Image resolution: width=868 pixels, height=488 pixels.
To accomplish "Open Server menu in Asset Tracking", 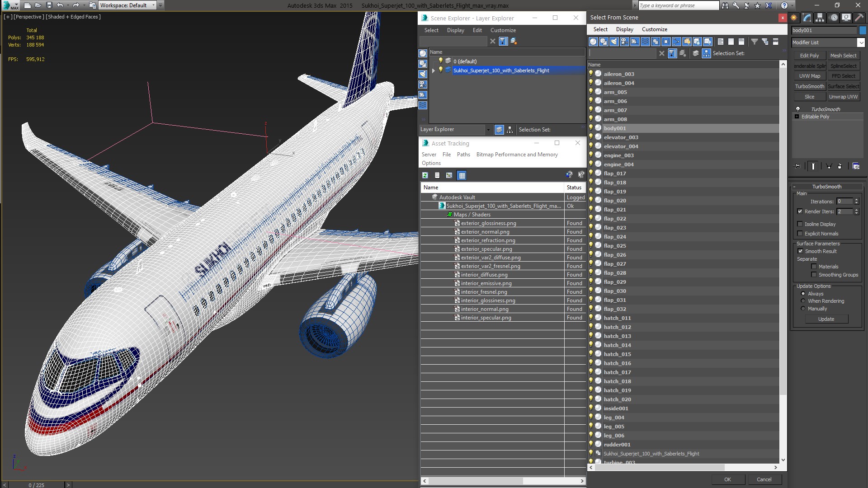I will pos(429,155).
